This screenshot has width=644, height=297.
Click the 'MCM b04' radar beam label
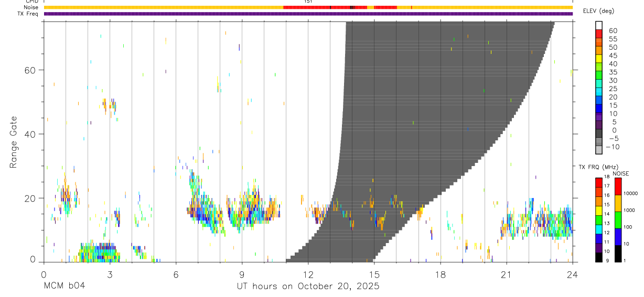[x=63, y=287]
